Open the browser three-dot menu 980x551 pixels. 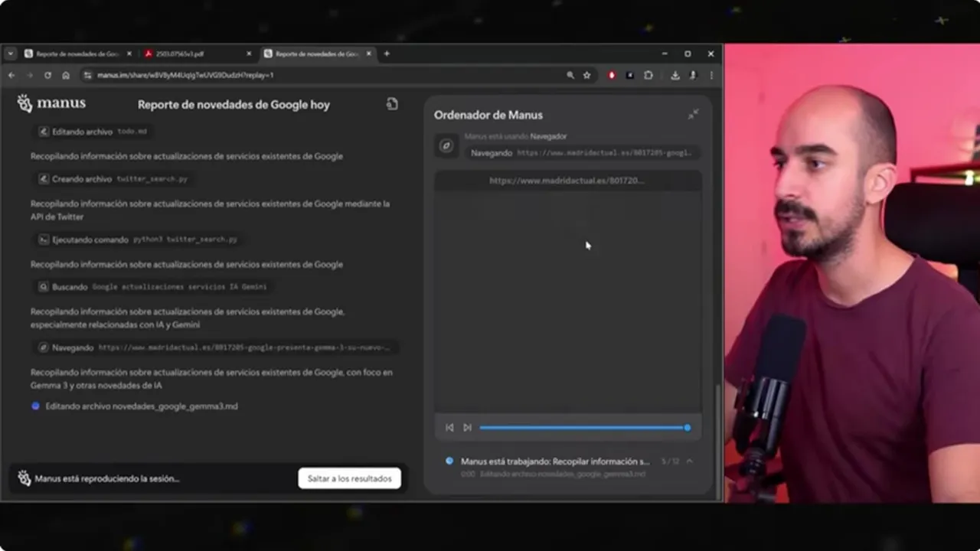pyautogui.click(x=711, y=75)
